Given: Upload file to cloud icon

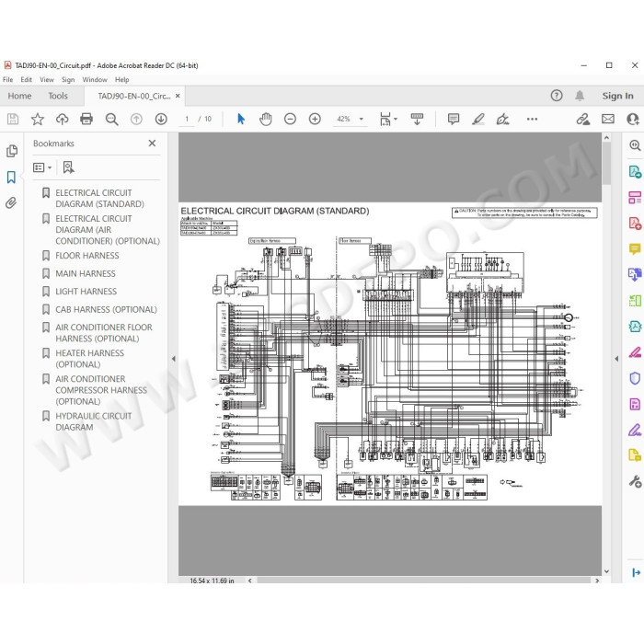Looking at the screenshot, I should [62, 119].
